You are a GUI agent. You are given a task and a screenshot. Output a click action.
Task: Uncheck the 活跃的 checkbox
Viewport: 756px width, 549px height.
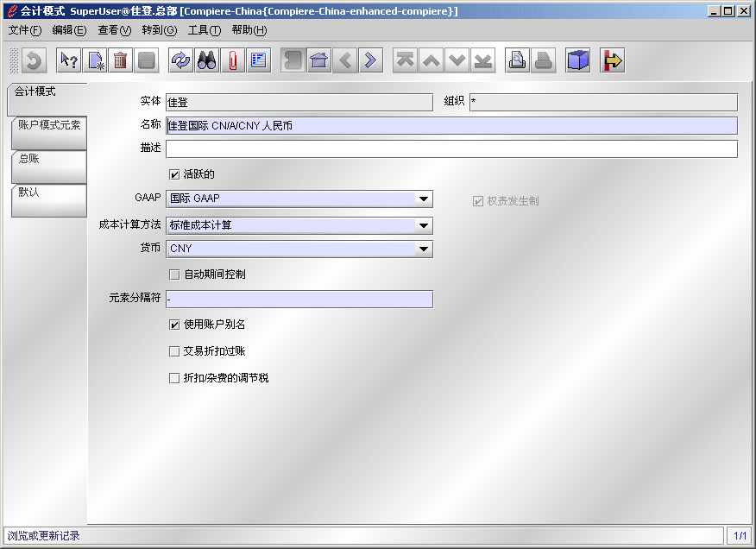point(175,175)
